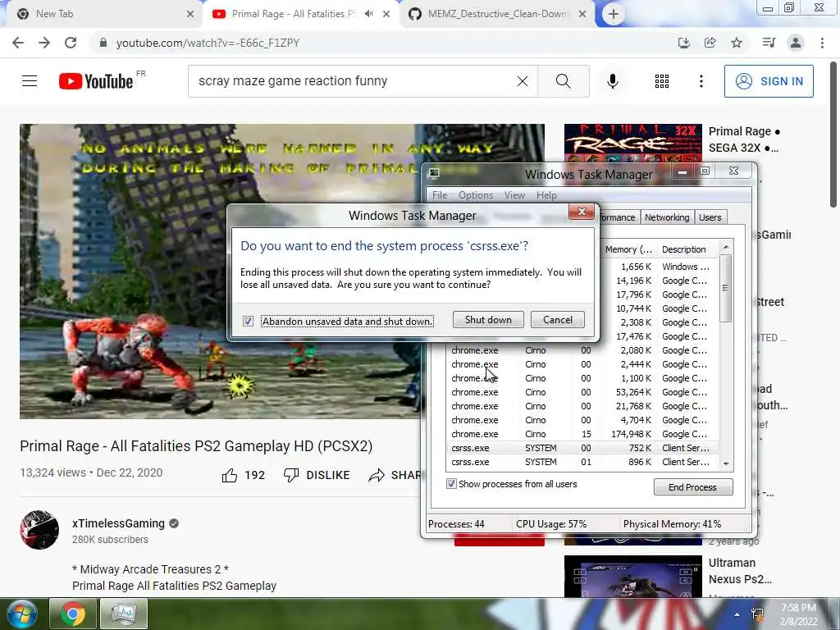The width and height of the screenshot is (840, 630).
Task: Like the video with thumbs up
Action: [230, 475]
